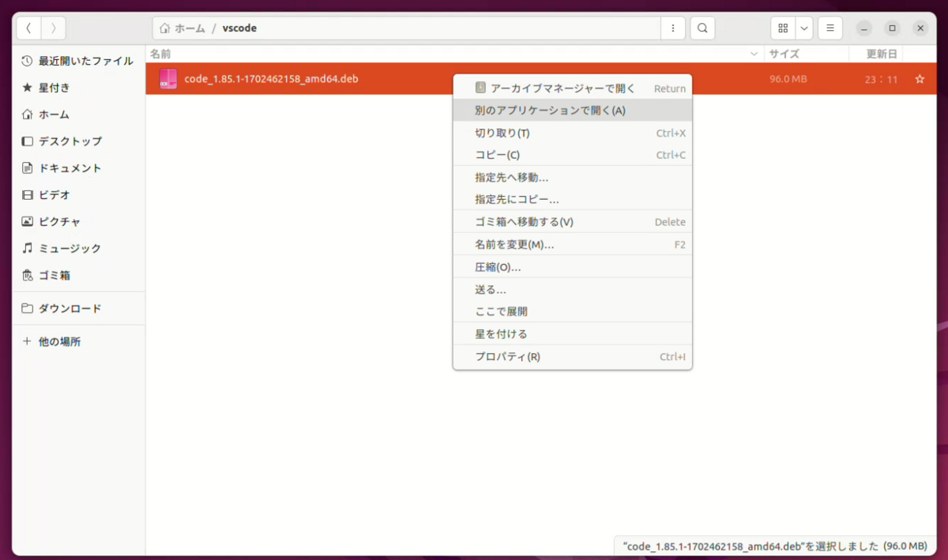The height and width of the screenshot is (560, 948).
Task: Minimize the file manager window
Action: [865, 28]
